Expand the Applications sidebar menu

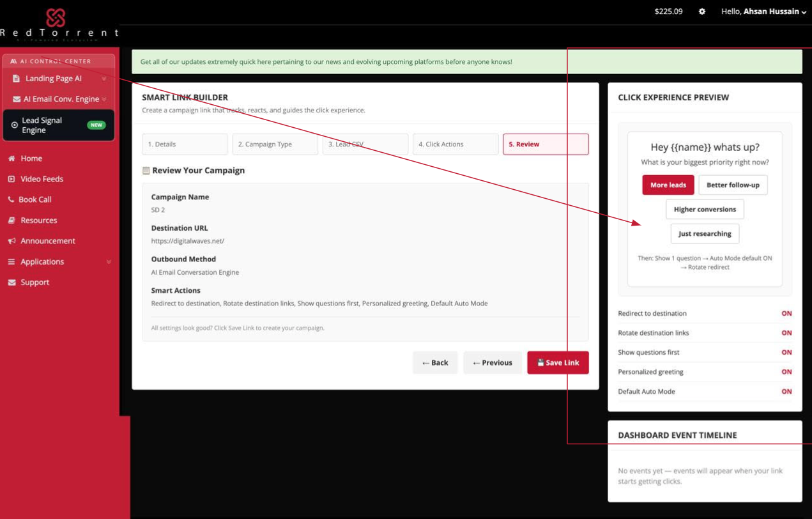pyautogui.click(x=59, y=261)
